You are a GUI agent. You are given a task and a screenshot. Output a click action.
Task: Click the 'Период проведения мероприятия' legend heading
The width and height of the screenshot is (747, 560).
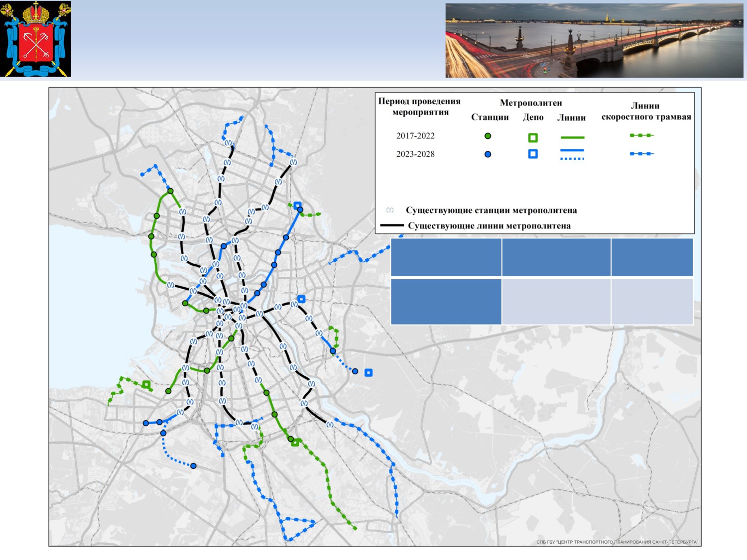tap(419, 107)
